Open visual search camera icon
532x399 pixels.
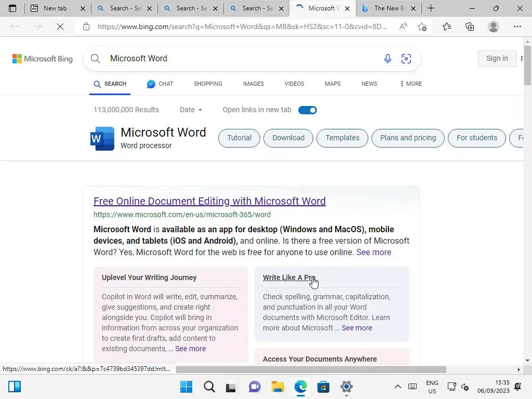coord(406,59)
